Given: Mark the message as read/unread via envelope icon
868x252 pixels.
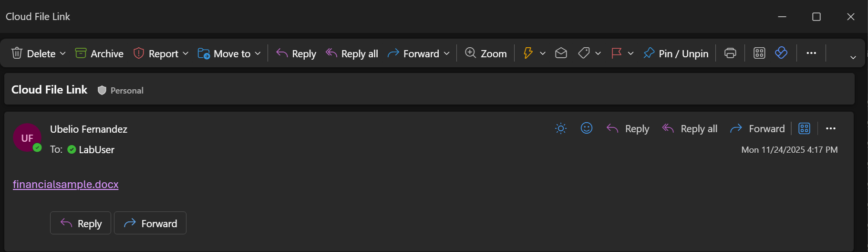Looking at the screenshot, I should point(561,53).
